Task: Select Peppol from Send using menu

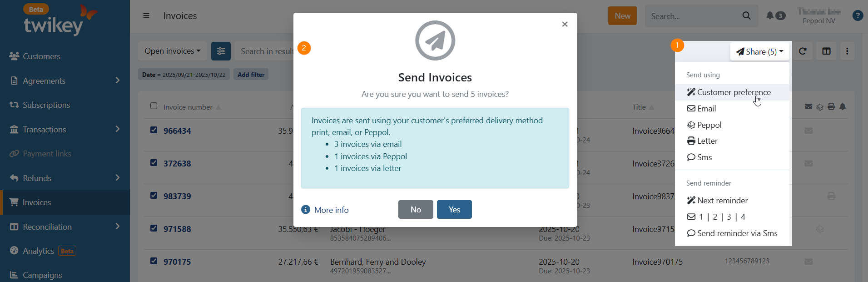Action: coord(709,125)
